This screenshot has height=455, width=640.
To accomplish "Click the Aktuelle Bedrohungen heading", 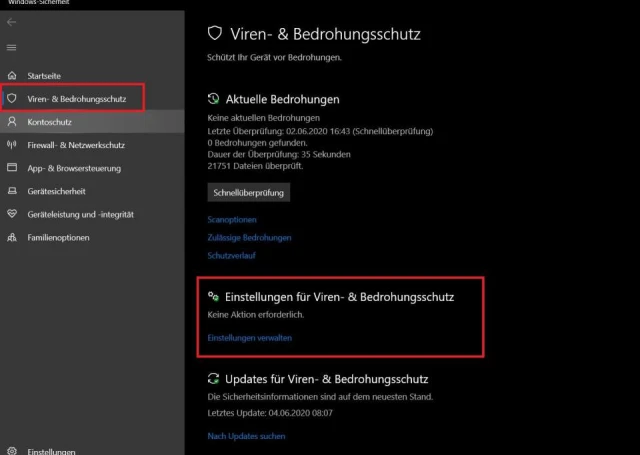I will (282, 99).
